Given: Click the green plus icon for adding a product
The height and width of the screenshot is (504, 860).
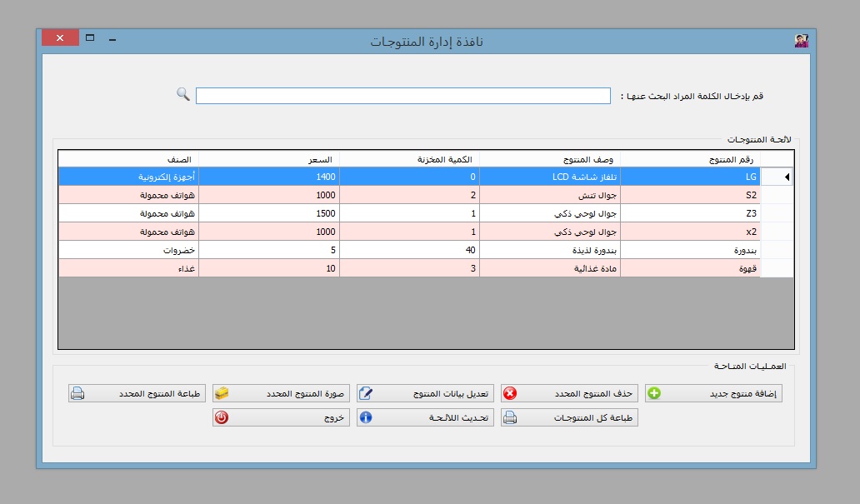Looking at the screenshot, I should click(x=654, y=394).
